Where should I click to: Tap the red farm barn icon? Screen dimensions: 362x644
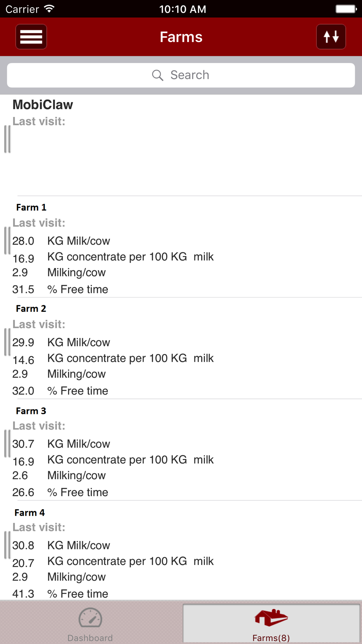(x=271, y=618)
